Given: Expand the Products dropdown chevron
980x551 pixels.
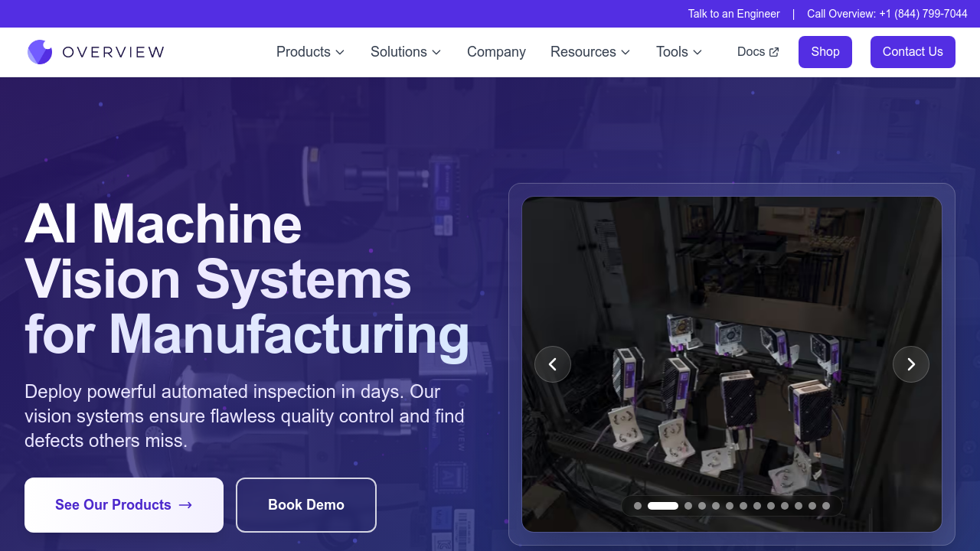Looking at the screenshot, I should point(340,52).
